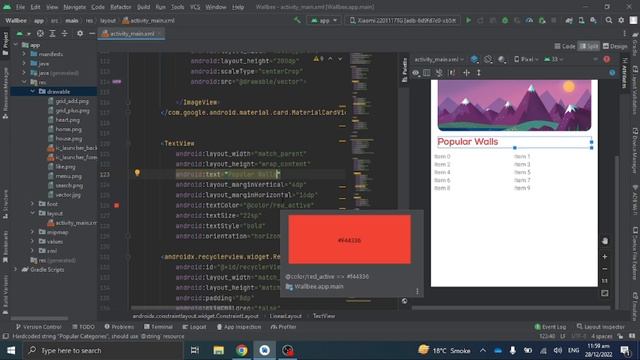Open the app run configuration dropdown
The image size is (640, 360).
pyautogui.click(x=324, y=20)
